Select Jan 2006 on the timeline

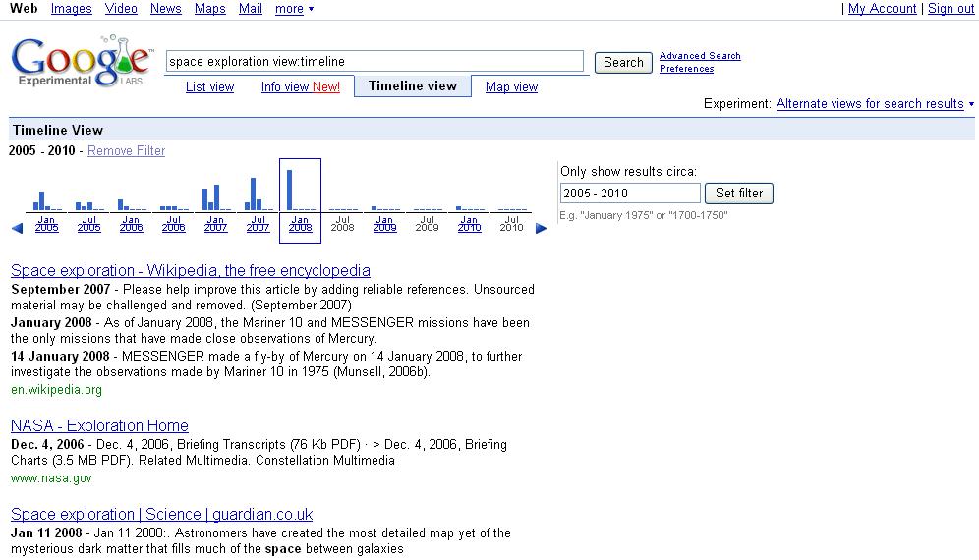click(x=131, y=223)
